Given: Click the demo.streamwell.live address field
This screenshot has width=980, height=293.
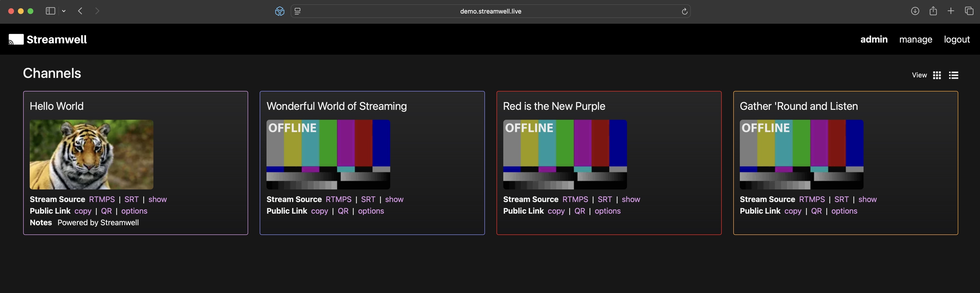Looking at the screenshot, I should click(490, 11).
